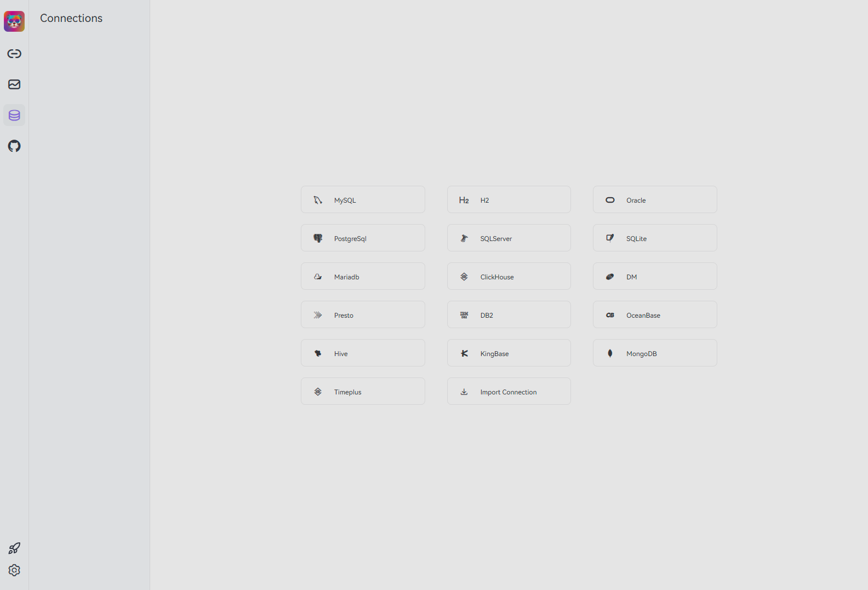Select the database stack icon in sidebar
This screenshot has width=868, height=590.
point(14,115)
